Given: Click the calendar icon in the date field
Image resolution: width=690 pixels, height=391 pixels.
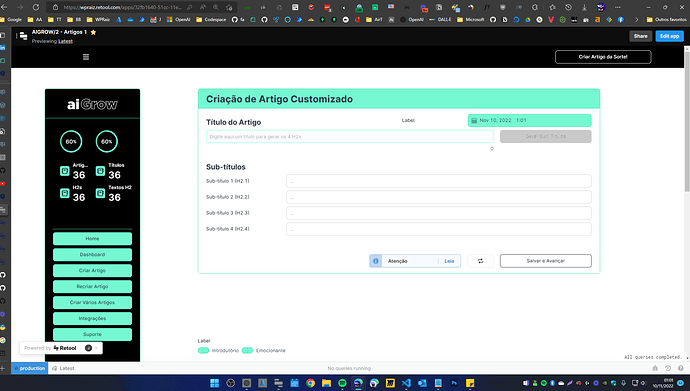Looking at the screenshot, I should pyautogui.click(x=474, y=121).
